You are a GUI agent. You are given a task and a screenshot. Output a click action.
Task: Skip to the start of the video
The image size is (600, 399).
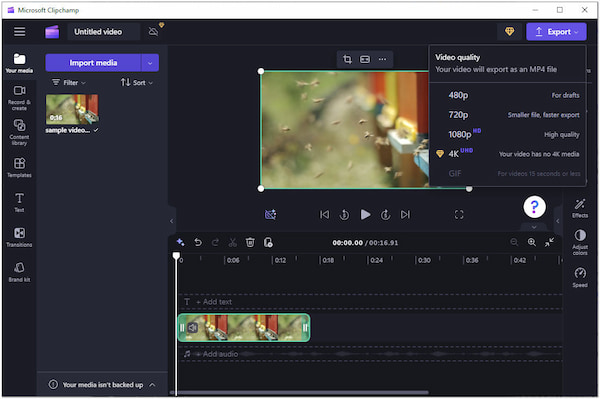(x=324, y=214)
